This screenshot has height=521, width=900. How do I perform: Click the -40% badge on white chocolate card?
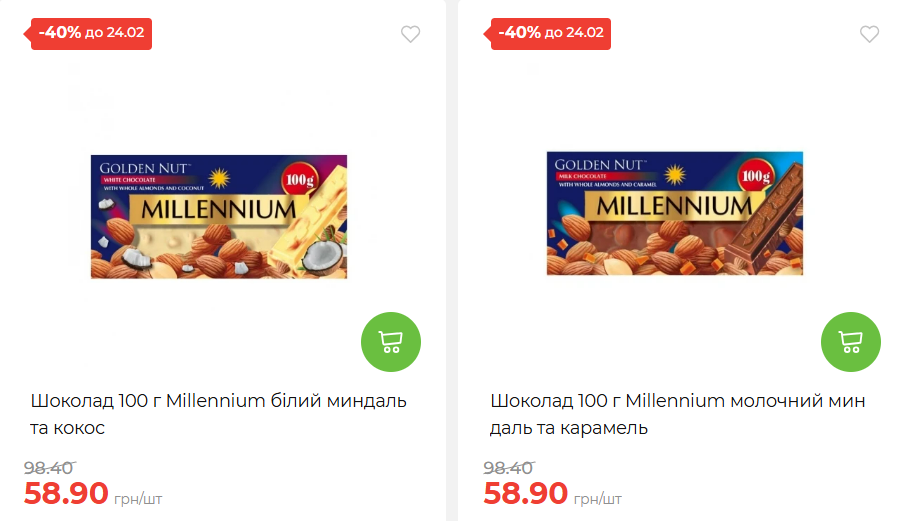pos(91,32)
